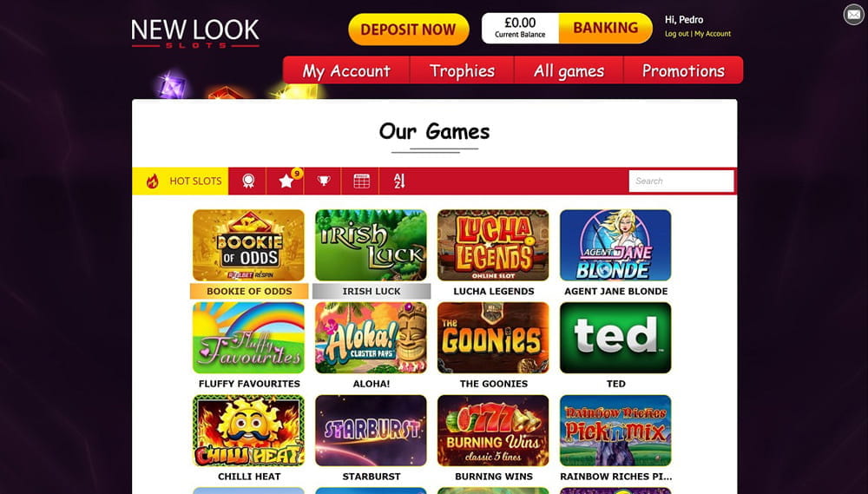The image size is (868, 494).
Task: Select The Goonies game thumbnail
Action: (493, 338)
